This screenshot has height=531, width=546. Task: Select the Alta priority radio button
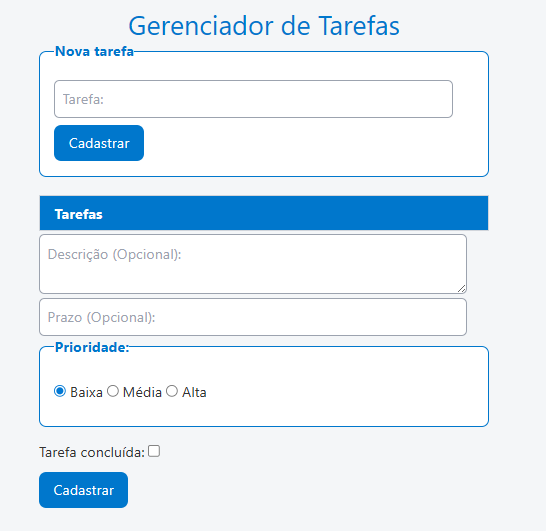[x=172, y=391]
